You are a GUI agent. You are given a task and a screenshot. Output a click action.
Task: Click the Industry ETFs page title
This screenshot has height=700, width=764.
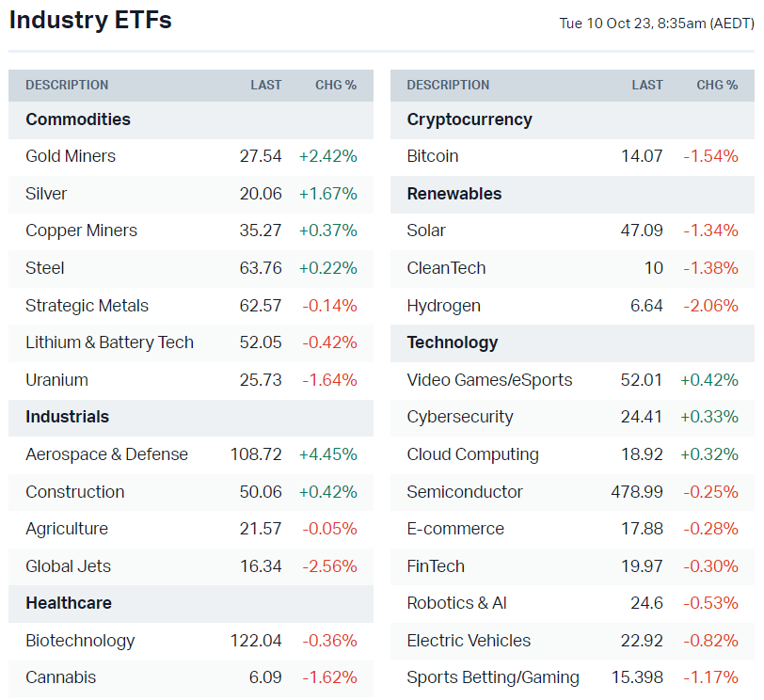(x=90, y=20)
